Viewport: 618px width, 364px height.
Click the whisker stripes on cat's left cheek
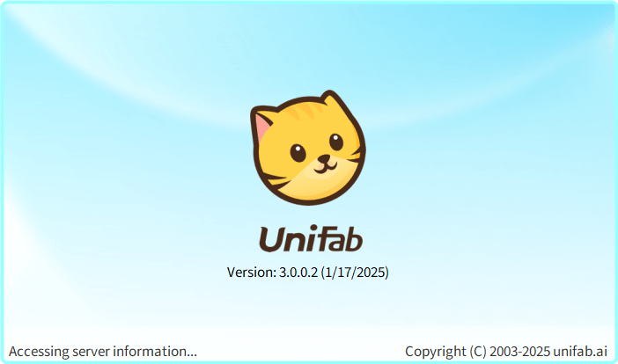pos(273,180)
